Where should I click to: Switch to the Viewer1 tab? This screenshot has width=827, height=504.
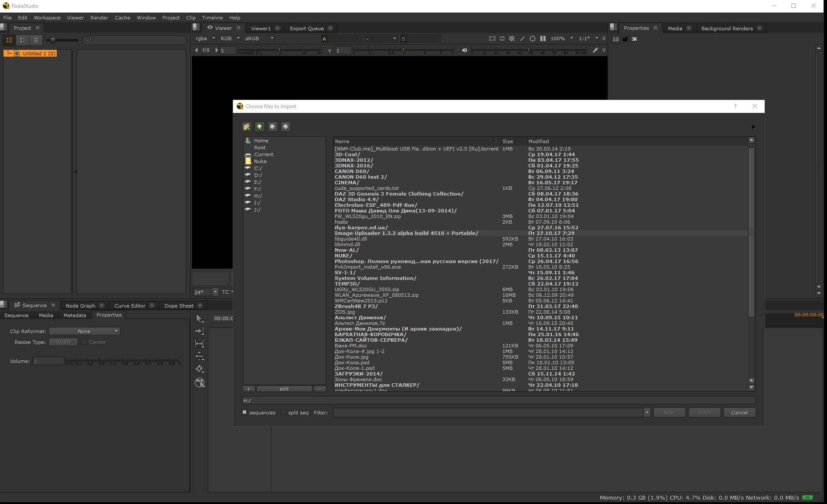(261, 28)
